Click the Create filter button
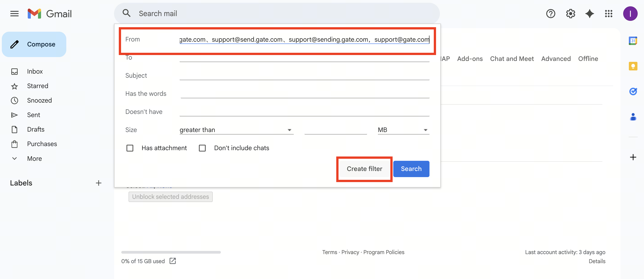The image size is (644, 279). click(364, 169)
